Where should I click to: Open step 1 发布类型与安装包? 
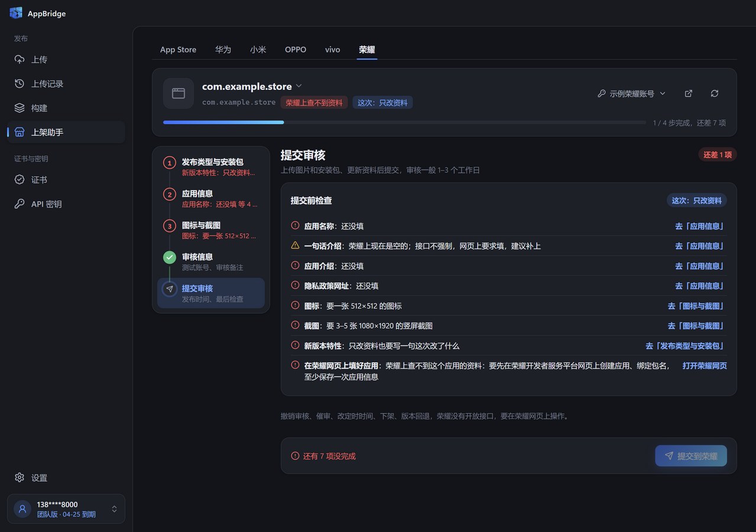(x=211, y=167)
